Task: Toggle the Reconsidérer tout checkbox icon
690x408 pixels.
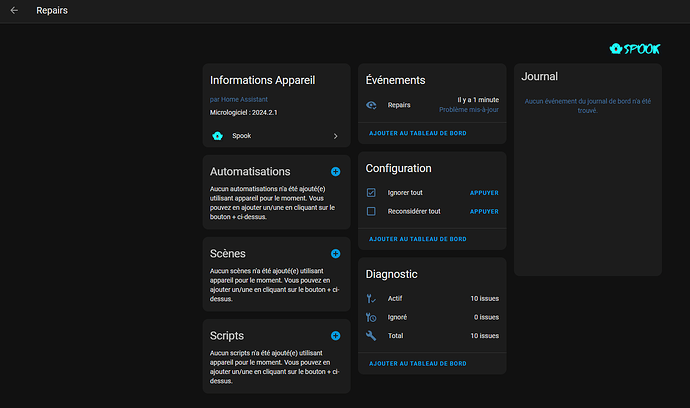Action: pyautogui.click(x=371, y=211)
